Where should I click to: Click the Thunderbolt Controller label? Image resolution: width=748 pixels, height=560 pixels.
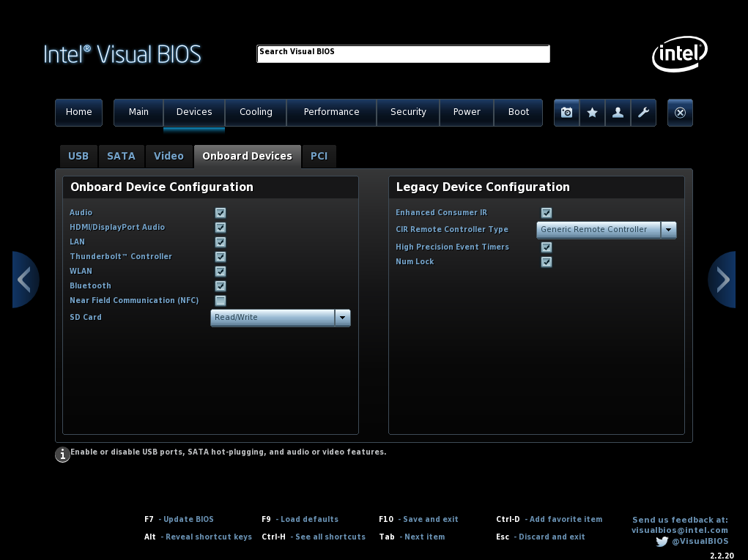tap(121, 256)
